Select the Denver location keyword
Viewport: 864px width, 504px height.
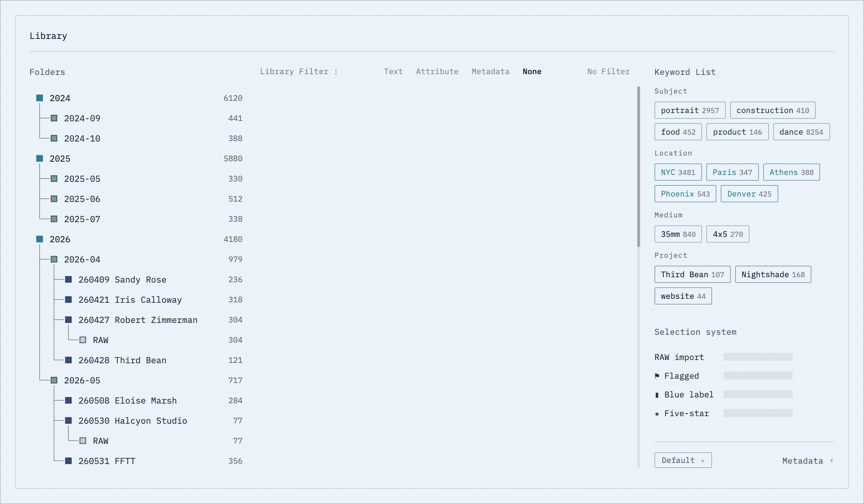(x=750, y=194)
